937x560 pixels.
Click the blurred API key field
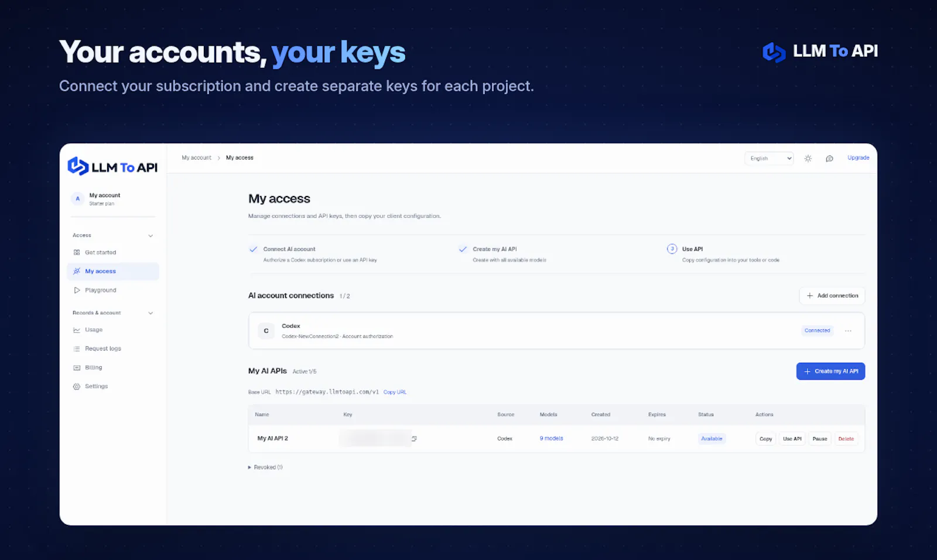coord(375,438)
